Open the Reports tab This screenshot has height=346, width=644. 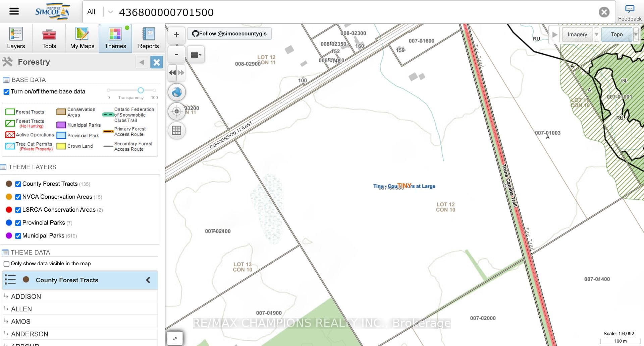148,38
